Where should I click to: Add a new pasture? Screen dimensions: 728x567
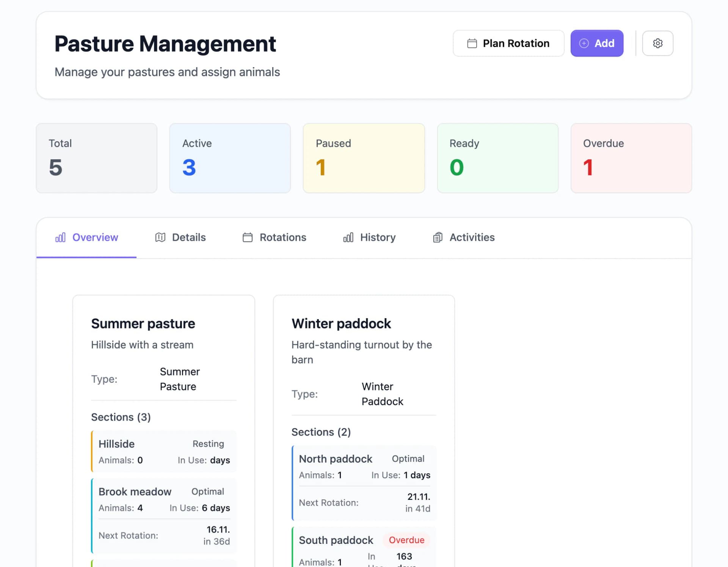tap(597, 43)
